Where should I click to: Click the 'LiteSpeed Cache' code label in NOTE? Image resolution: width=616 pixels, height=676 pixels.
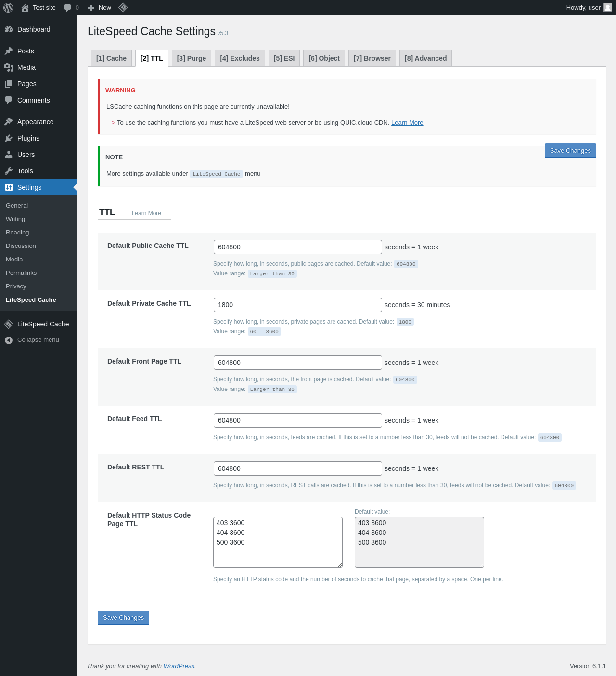[217, 174]
